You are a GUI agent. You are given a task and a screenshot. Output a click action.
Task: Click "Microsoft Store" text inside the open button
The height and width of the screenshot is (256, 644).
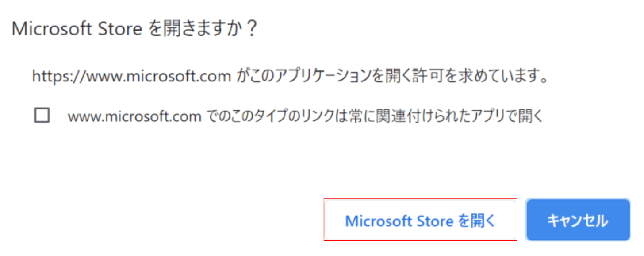click(x=399, y=221)
